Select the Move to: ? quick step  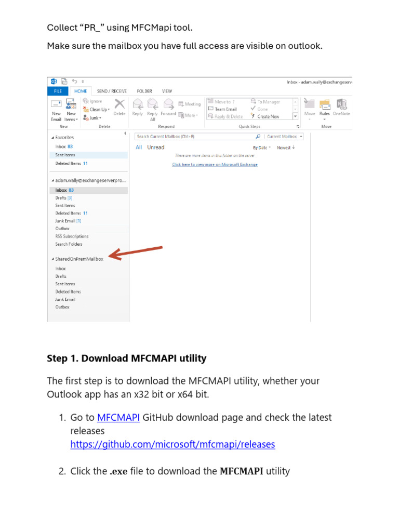tap(221, 101)
